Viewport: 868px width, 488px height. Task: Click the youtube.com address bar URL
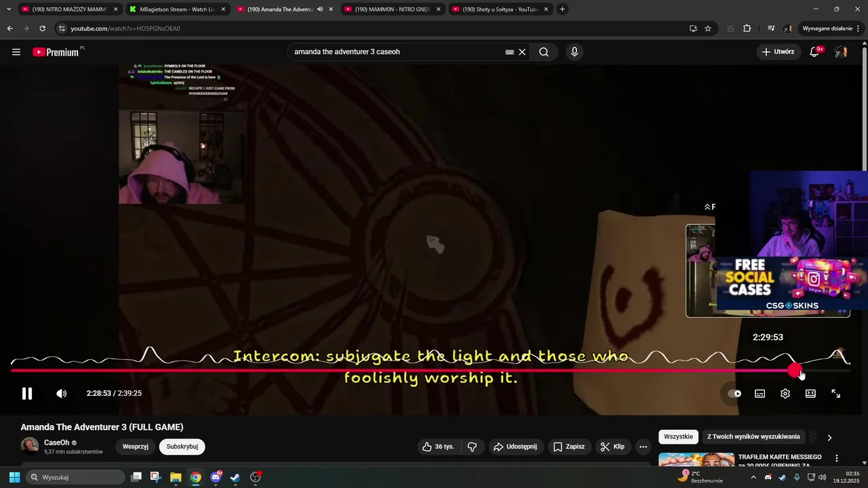click(x=125, y=28)
